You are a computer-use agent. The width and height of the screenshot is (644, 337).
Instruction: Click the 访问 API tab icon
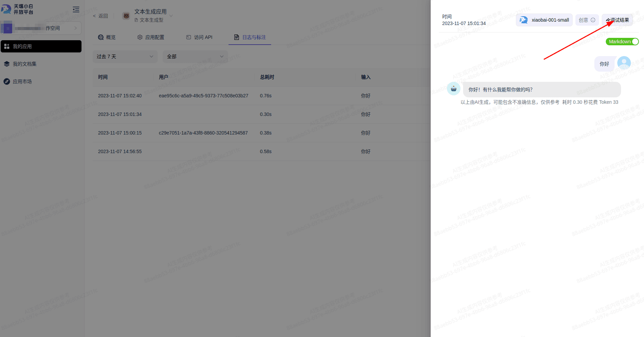coord(189,37)
